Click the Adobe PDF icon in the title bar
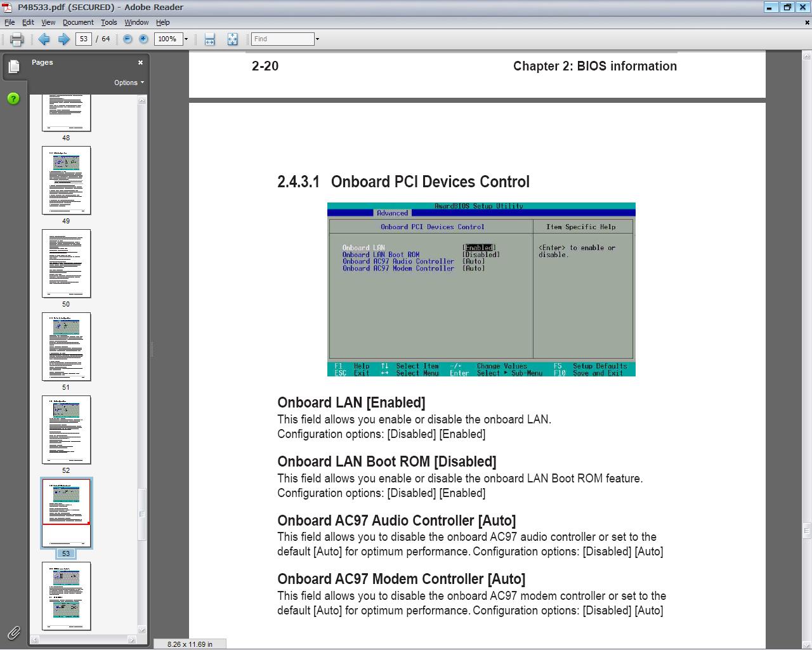Viewport: 812px width, 650px height. tap(7, 7)
